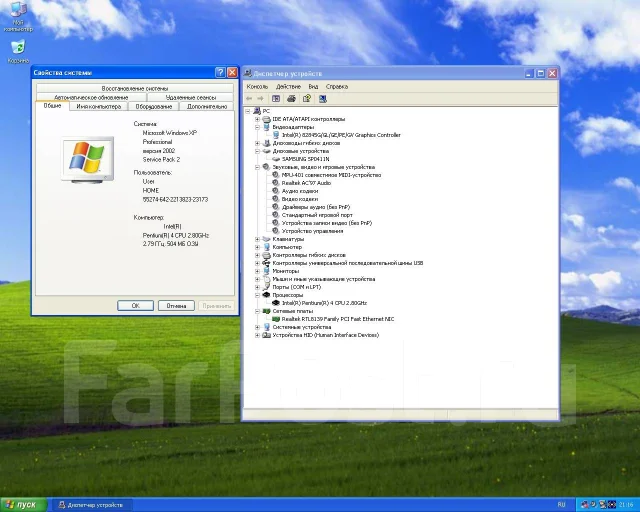Click the RU language indicator
Viewport: 640px width, 512px height.
[x=562, y=505]
